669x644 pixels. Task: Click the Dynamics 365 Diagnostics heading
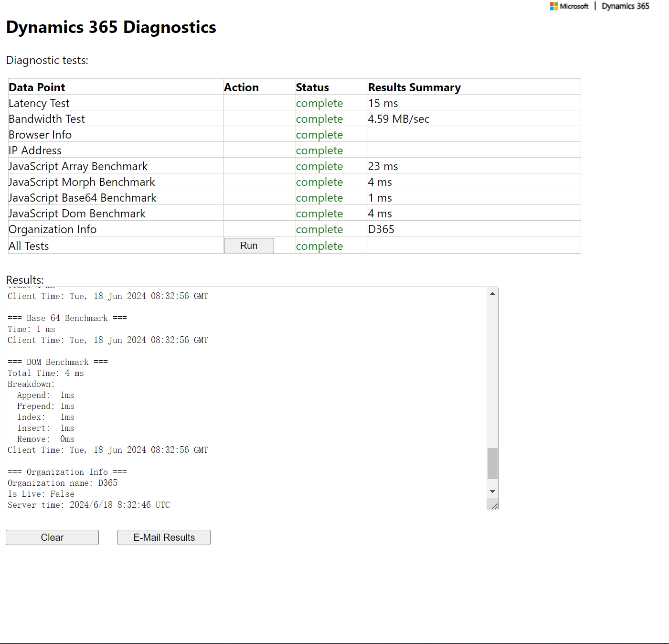111,27
